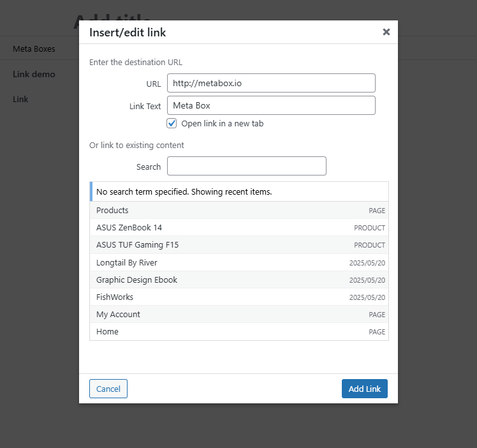
Task: Select Longtail By River item
Action: click(239, 262)
